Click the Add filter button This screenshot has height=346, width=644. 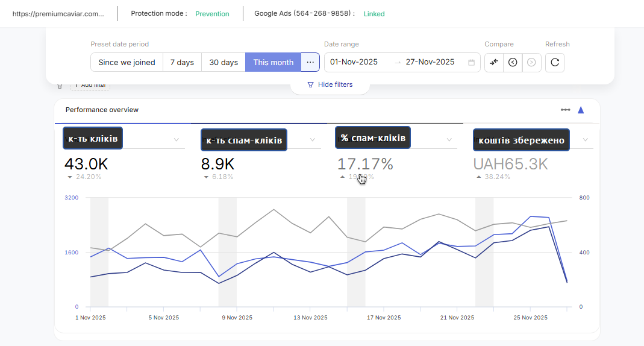point(90,86)
